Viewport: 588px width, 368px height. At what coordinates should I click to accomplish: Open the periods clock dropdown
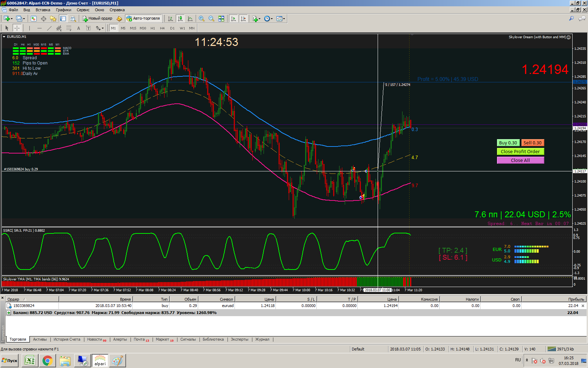tap(268, 19)
